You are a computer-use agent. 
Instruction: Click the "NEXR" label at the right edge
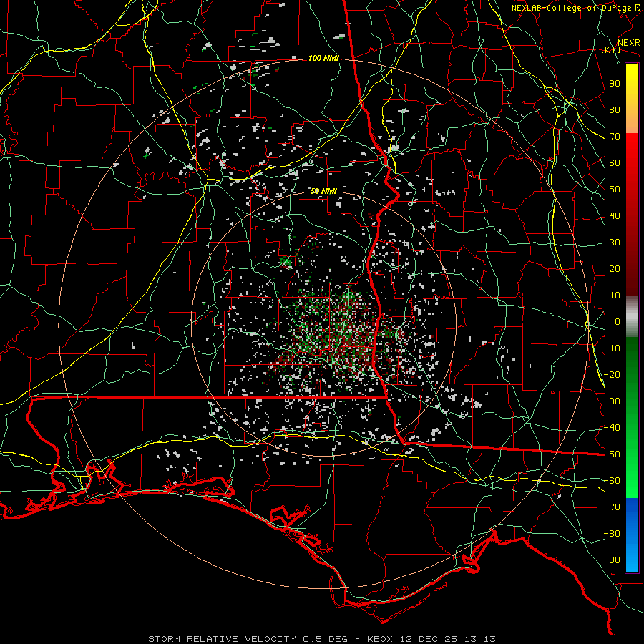629,43
